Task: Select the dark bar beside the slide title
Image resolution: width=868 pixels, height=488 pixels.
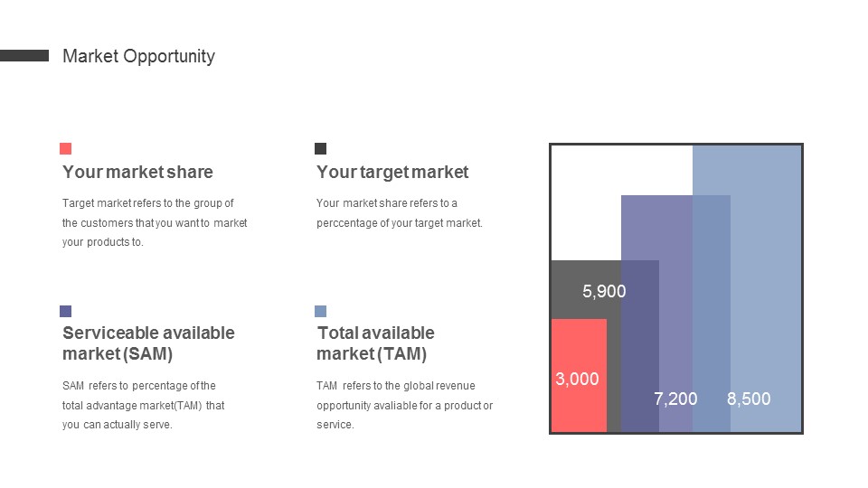Action: tap(24, 56)
